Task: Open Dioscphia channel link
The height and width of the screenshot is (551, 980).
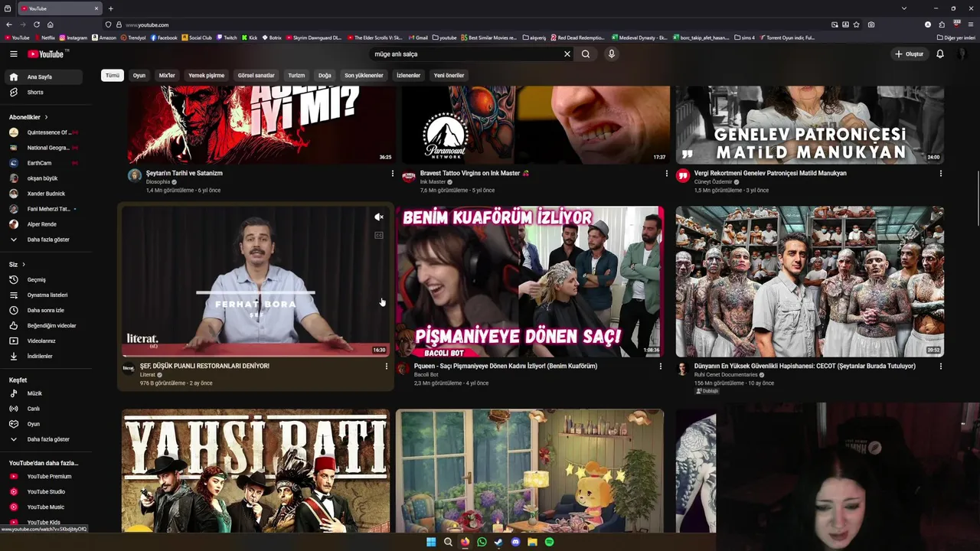Action: 158,182
